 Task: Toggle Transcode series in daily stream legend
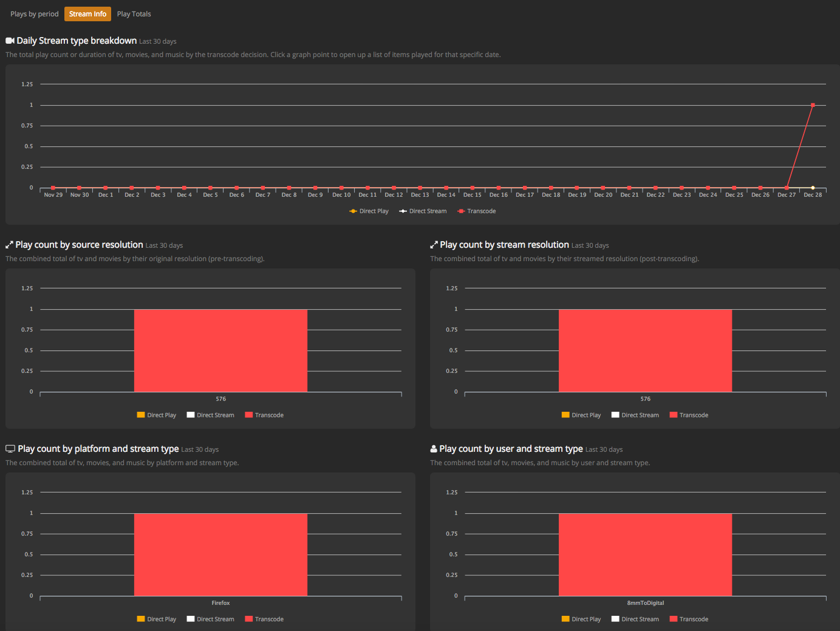477,211
